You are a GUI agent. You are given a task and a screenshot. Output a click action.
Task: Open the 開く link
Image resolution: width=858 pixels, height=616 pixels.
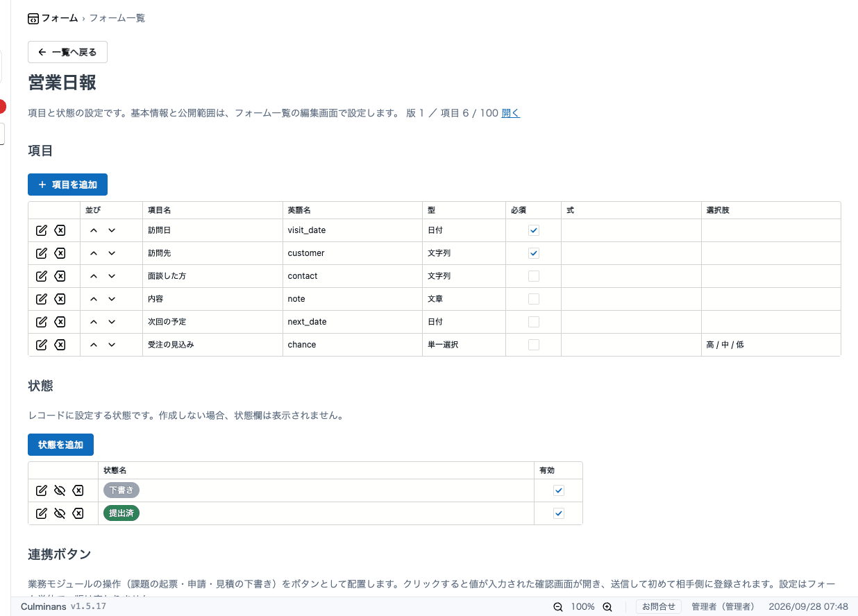510,113
